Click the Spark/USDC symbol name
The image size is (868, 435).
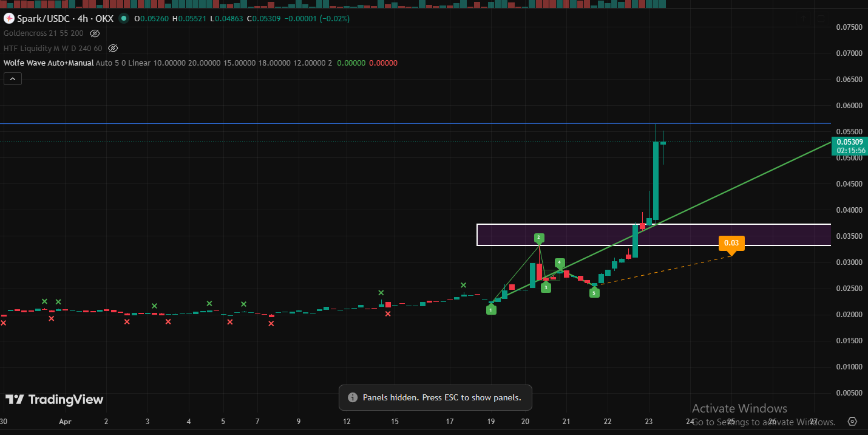(x=43, y=18)
